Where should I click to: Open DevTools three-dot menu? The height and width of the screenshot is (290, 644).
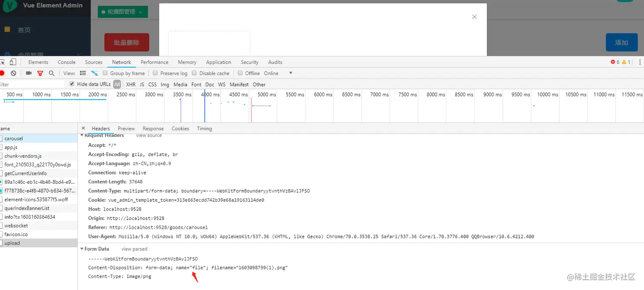640,62
